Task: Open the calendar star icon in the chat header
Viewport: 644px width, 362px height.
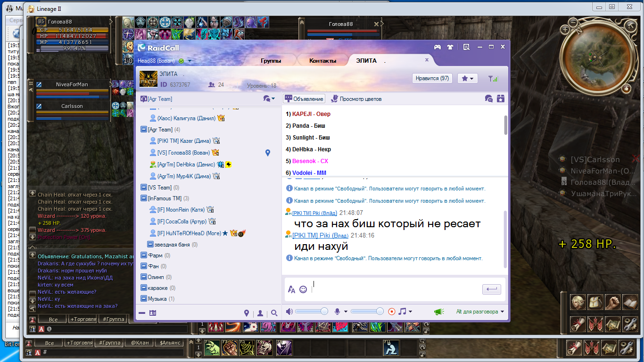Action: (x=500, y=99)
